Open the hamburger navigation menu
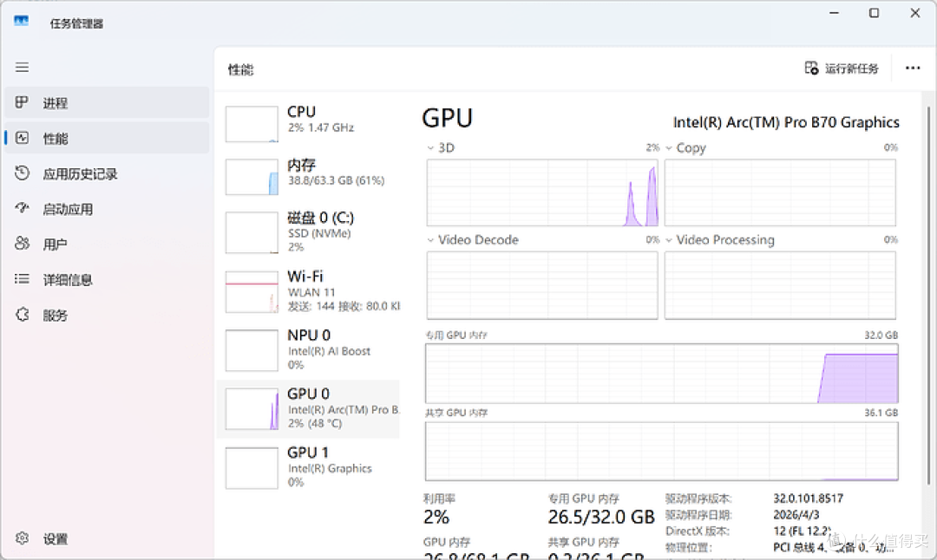Image resolution: width=937 pixels, height=560 pixels. [x=22, y=68]
